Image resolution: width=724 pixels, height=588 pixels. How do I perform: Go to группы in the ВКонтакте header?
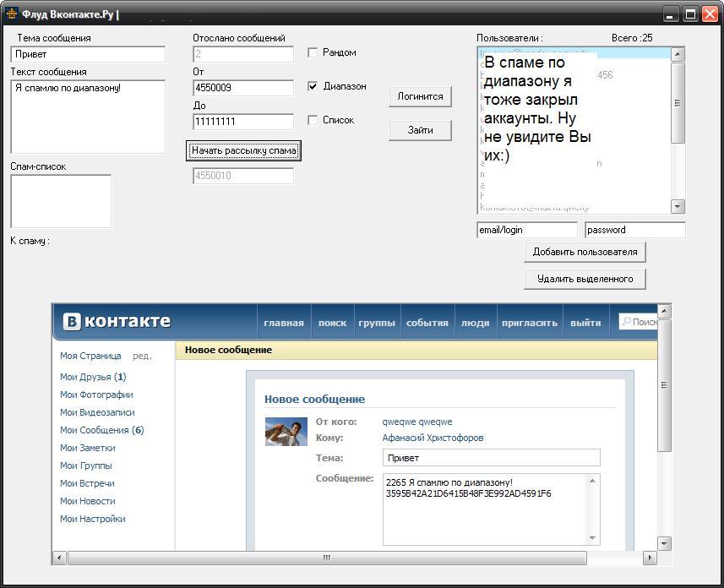point(377,323)
